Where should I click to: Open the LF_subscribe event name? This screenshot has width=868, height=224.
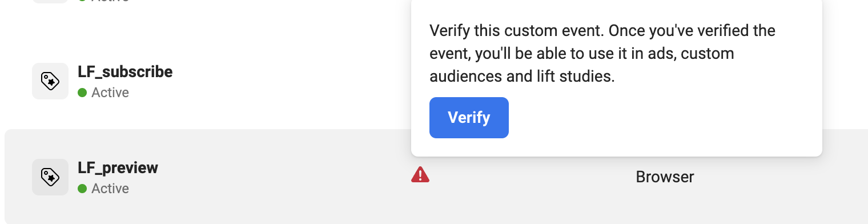pos(125,72)
